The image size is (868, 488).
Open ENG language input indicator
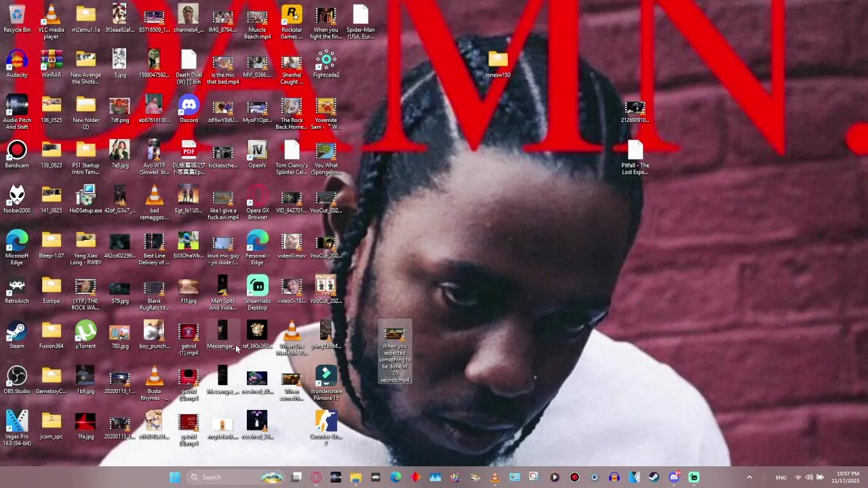click(x=781, y=477)
